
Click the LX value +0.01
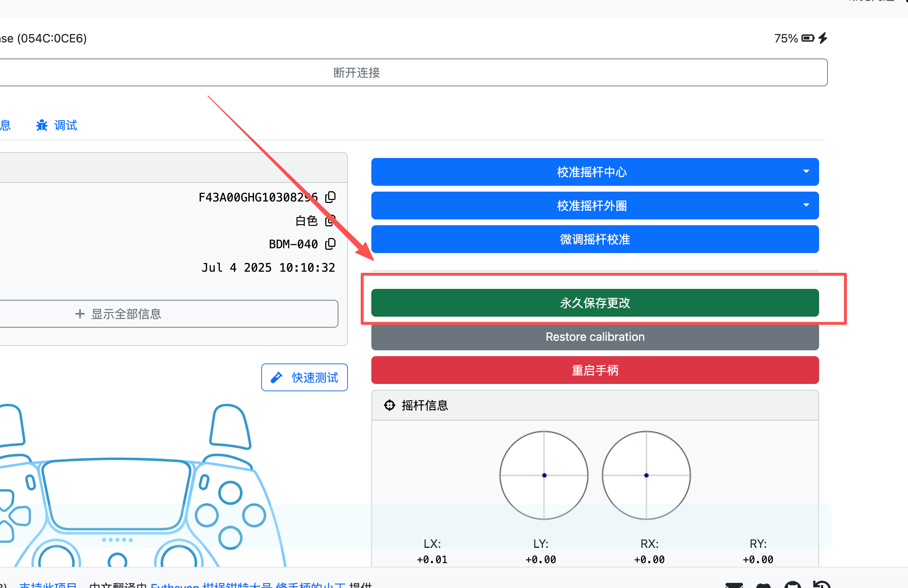pyautogui.click(x=432, y=559)
